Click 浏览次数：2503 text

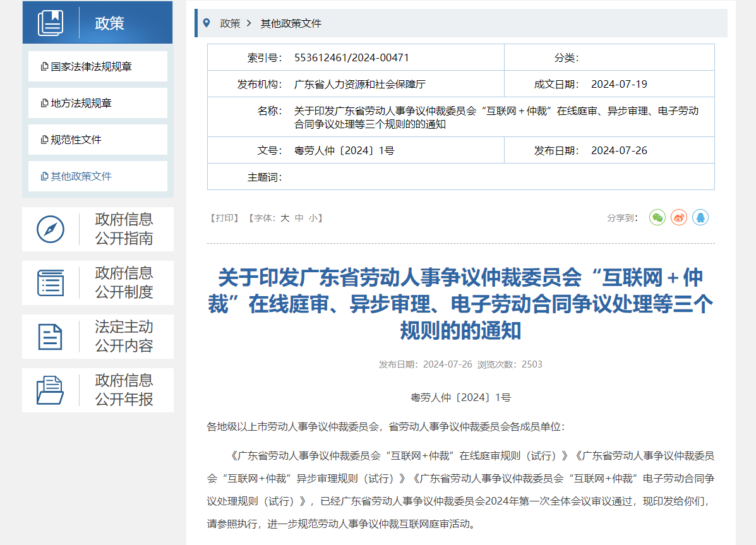point(510,364)
